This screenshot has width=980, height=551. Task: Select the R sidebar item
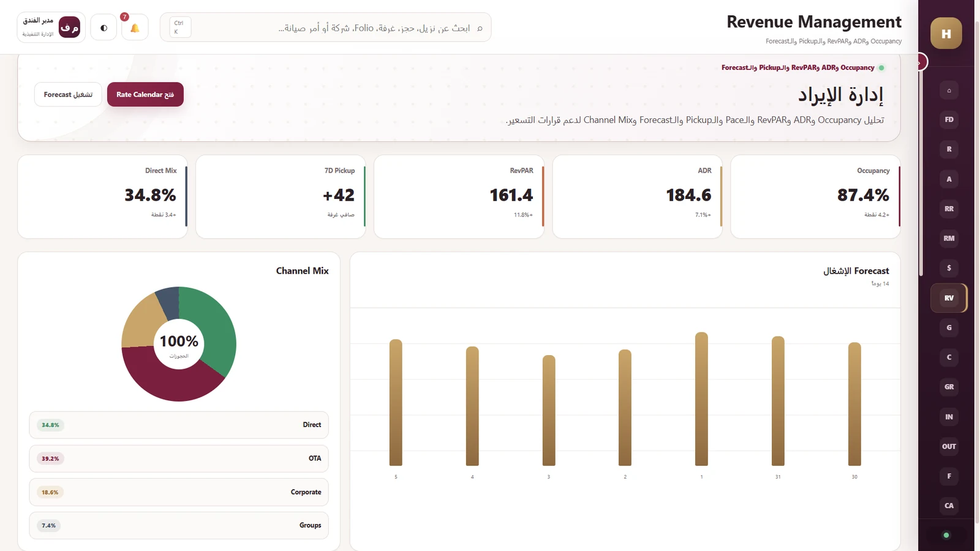pyautogui.click(x=949, y=149)
